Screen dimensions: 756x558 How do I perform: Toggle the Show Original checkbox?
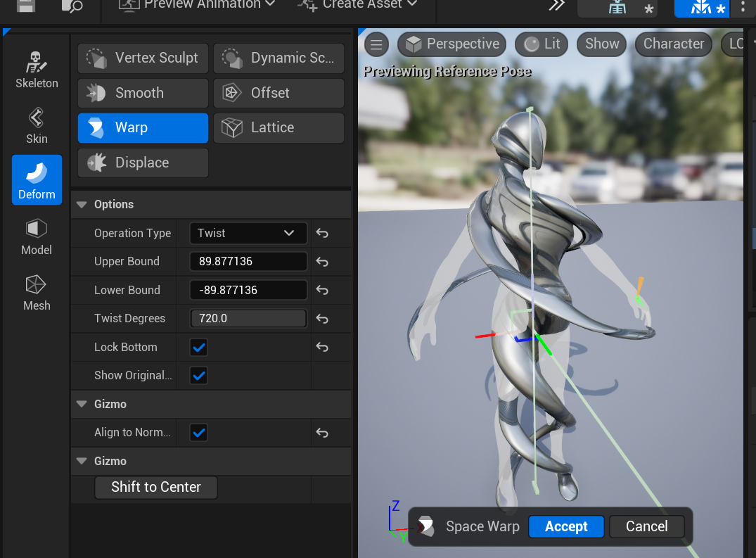click(198, 375)
